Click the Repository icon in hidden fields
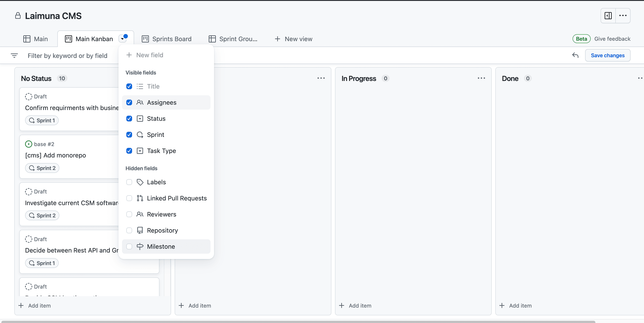The width and height of the screenshot is (644, 323). click(140, 230)
